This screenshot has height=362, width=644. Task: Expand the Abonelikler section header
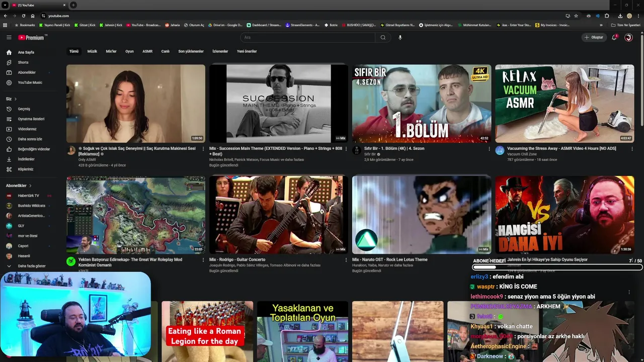(x=19, y=186)
